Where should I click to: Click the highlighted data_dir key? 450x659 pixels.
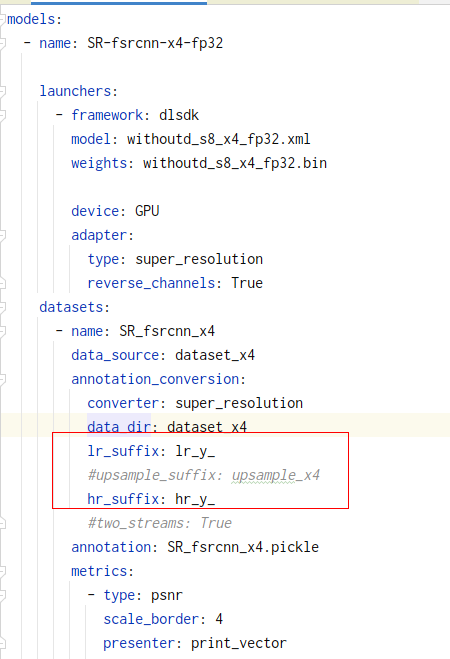click(119, 427)
